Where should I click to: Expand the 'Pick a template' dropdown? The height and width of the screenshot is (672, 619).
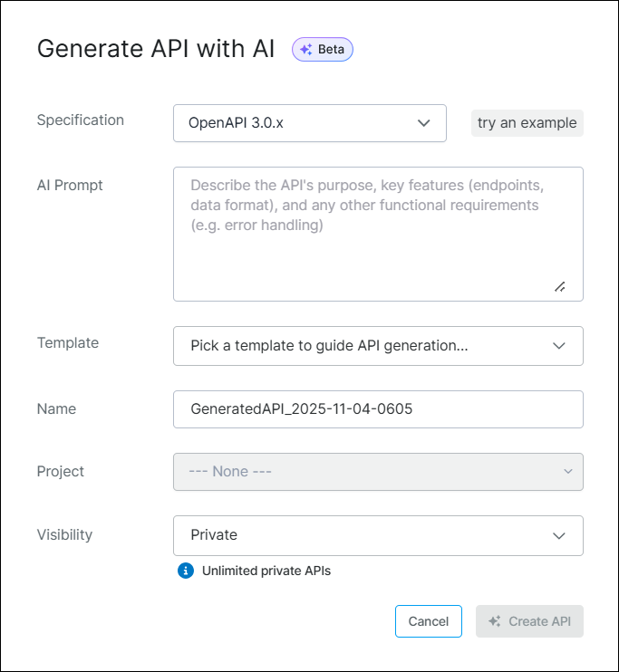pyautogui.click(x=363, y=345)
